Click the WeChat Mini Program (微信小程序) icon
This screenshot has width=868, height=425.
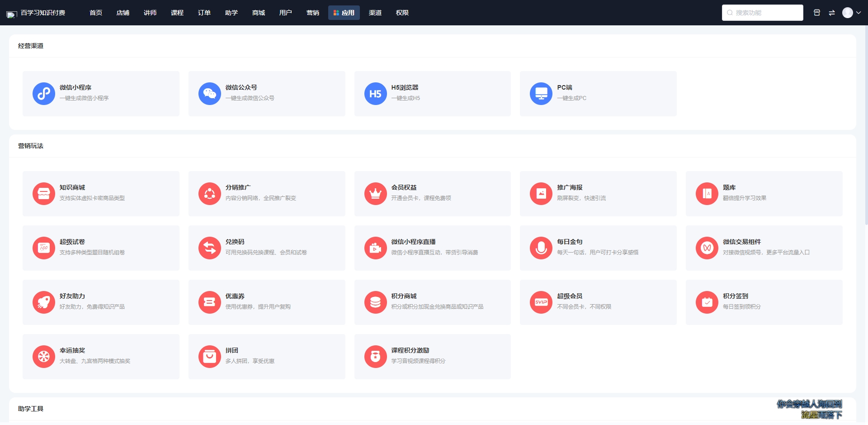(x=44, y=94)
